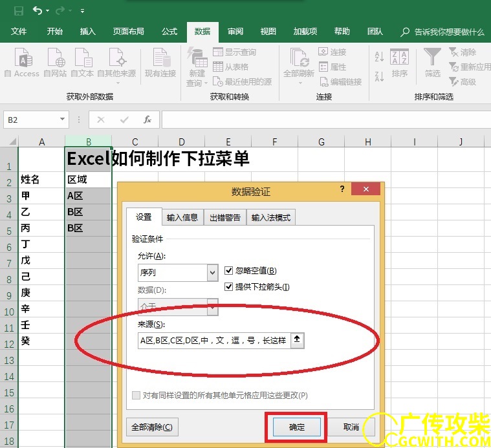Click 从表格 icon
This screenshot has width=491, height=448.
pyautogui.click(x=230, y=67)
